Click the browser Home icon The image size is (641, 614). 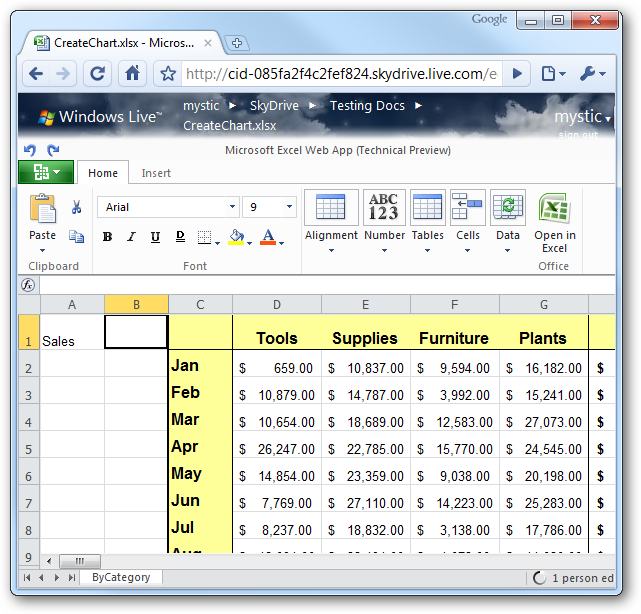pos(132,74)
